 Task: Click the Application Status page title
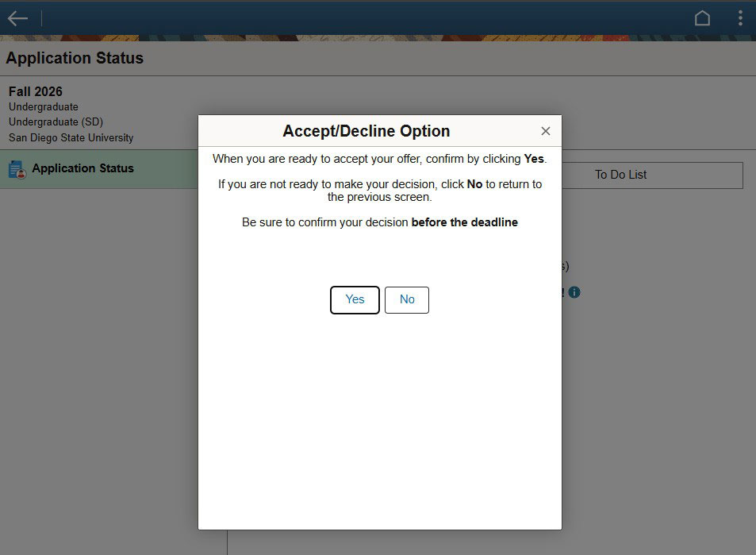75,58
